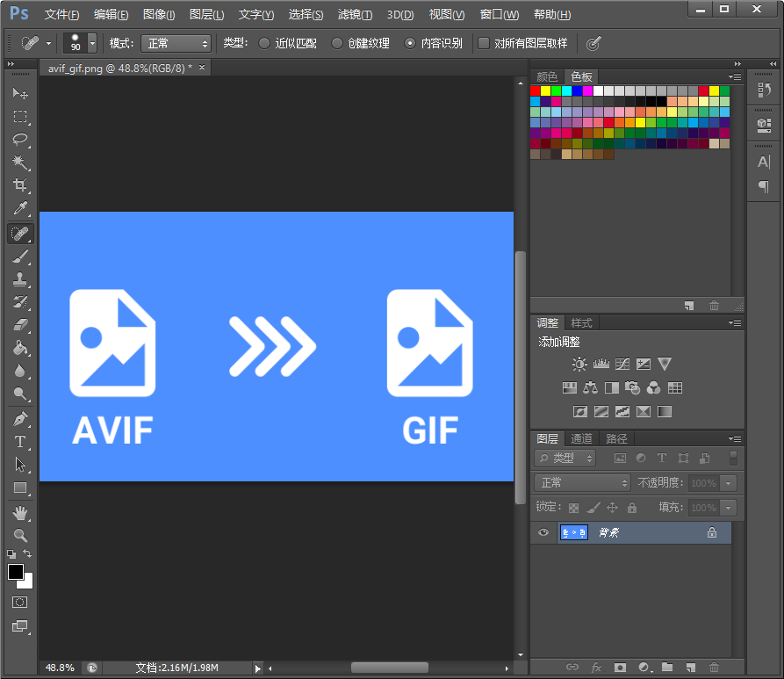Select the Move tool
This screenshot has width=784, height=679.
coord(20,93)
